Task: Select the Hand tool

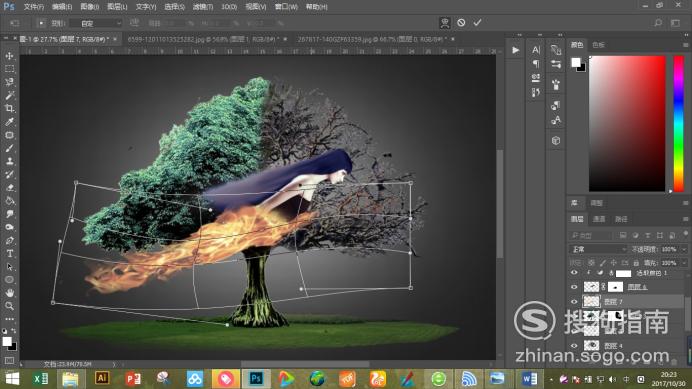Action: (x=9, y=293)
